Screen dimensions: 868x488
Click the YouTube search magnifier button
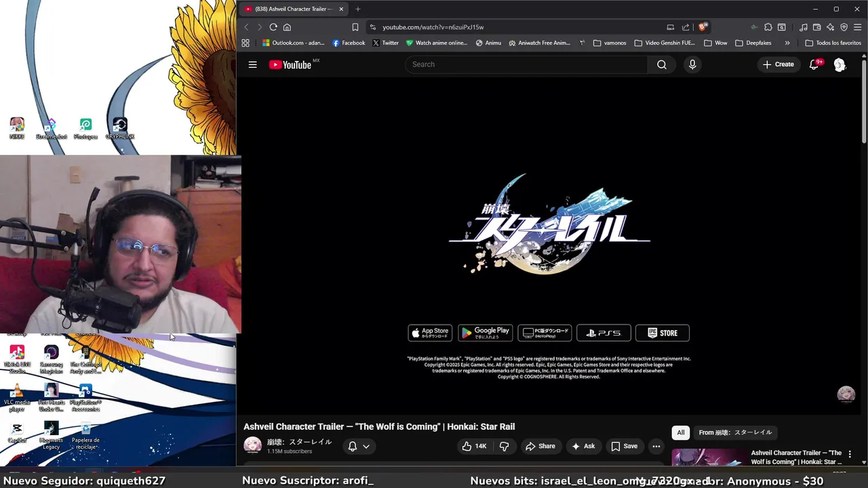[662, 64]
